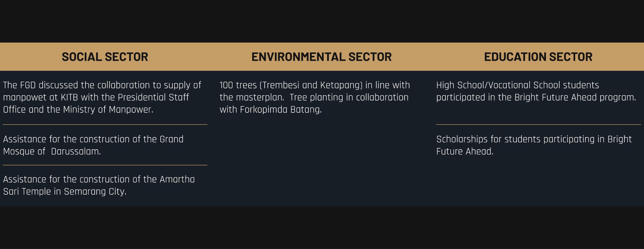Click the Amartha Sari Temple paragraph
Image resolution: width=644 pixels, height=249 pixels.
tap(99, 185)
